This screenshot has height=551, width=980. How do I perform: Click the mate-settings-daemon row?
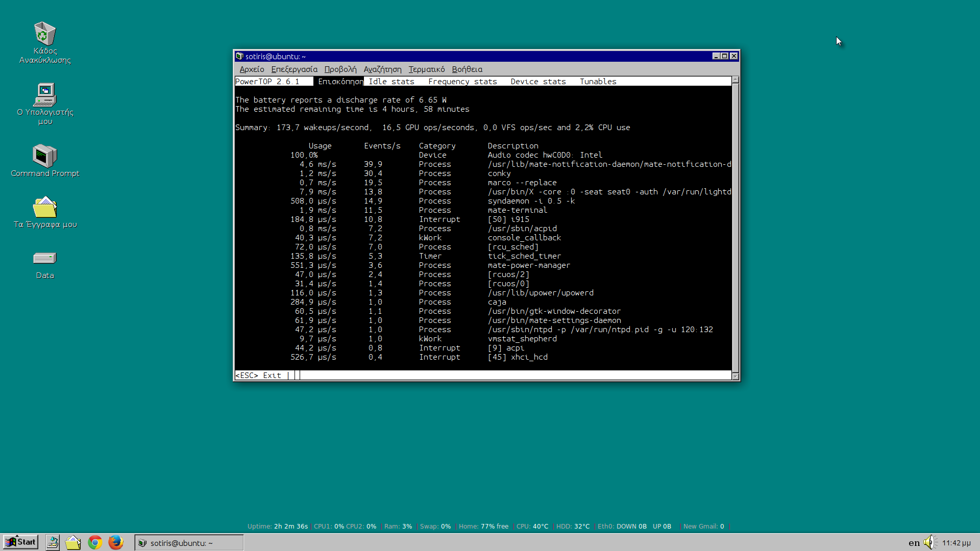coord(483,320)
